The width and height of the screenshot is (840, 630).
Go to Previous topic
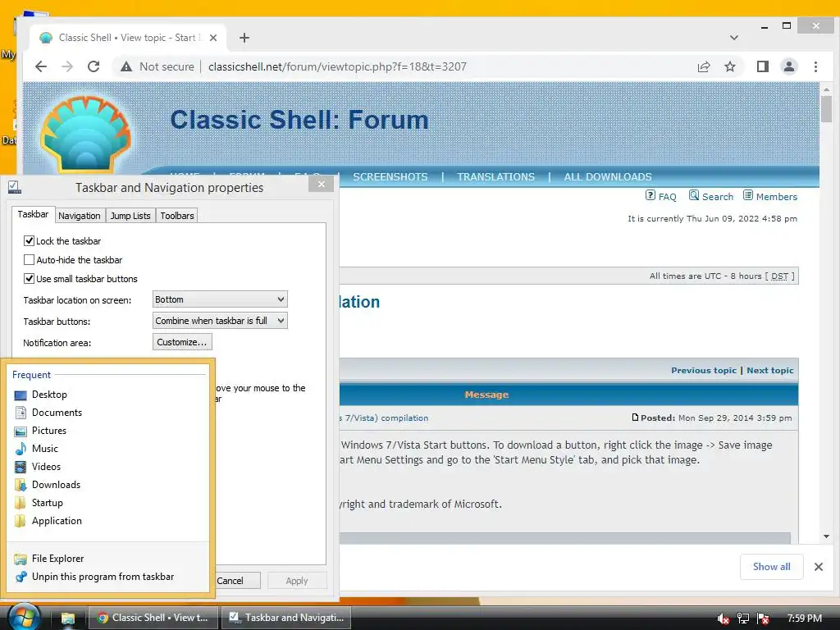click(x=703, y=370)
